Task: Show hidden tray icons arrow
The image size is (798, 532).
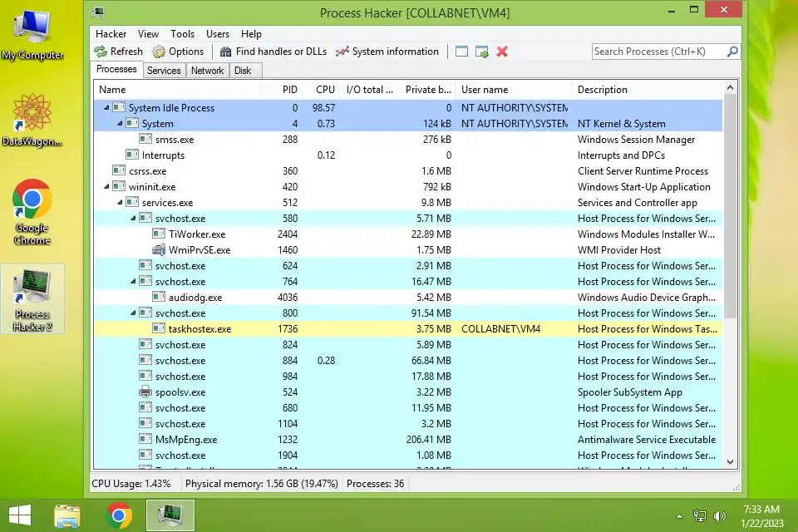Action: [x=679, y=516]
